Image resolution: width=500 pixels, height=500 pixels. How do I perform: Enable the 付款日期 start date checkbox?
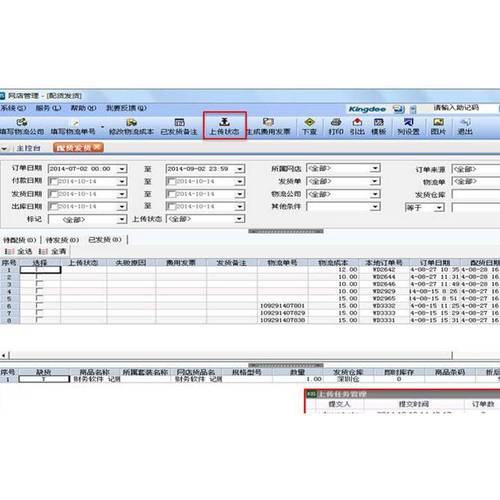(53, 181)
